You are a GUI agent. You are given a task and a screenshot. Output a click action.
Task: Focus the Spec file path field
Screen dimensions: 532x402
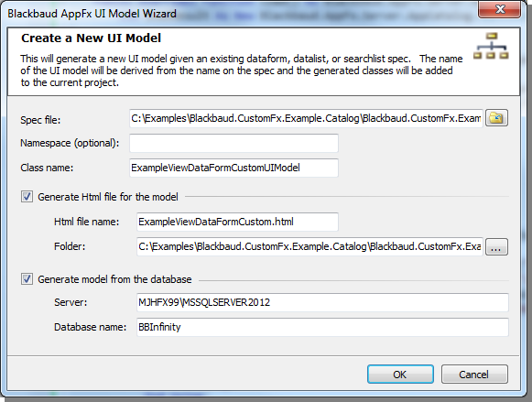tap(306, 118)
